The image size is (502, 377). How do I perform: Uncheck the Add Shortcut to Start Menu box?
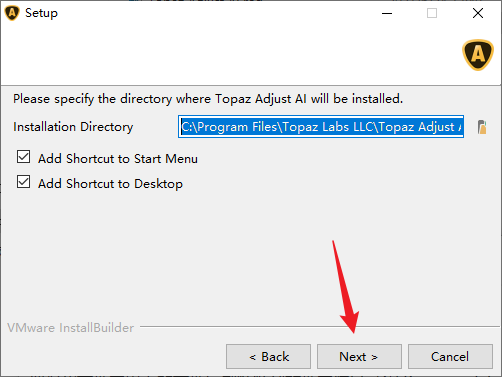pyautogui.click(x=23, y=157)
